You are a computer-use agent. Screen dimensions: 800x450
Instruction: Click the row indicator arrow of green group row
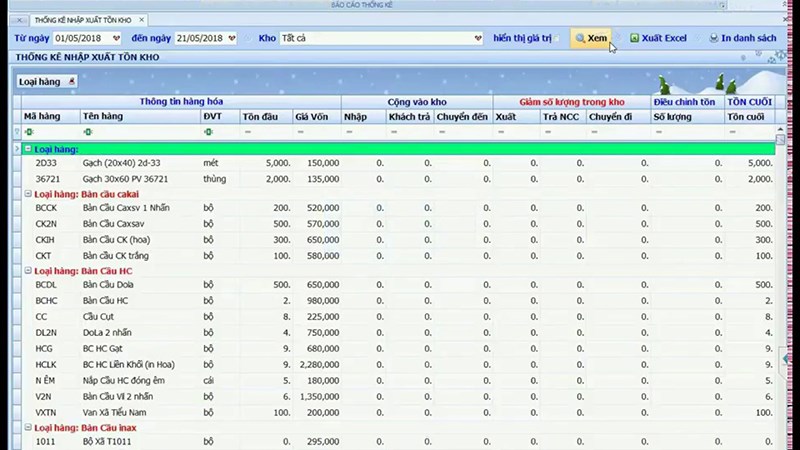[x=17, y=149]
